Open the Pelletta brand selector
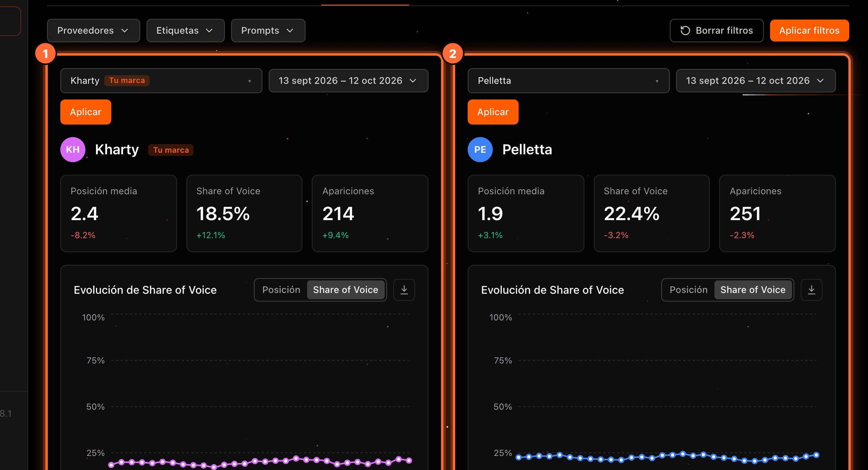Image resolution: width=868 pixels, height=470 pixels. coord(568,81)
